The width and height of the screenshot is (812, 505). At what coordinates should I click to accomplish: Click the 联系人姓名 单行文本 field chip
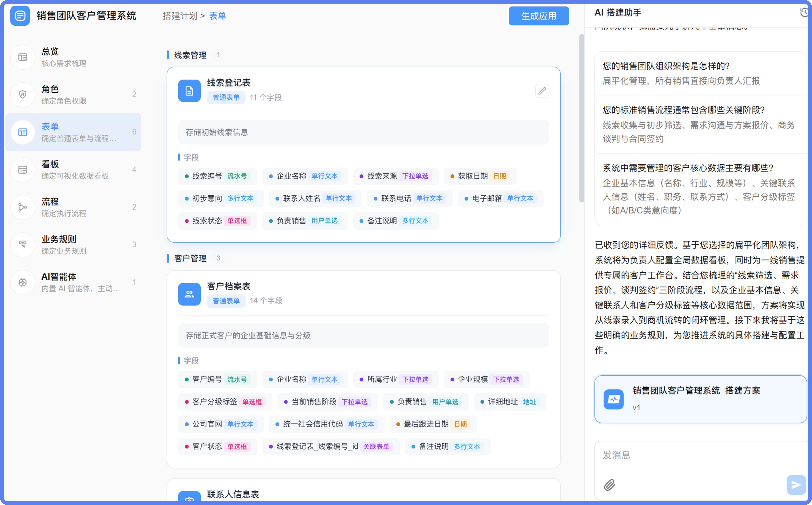point(315,198)
